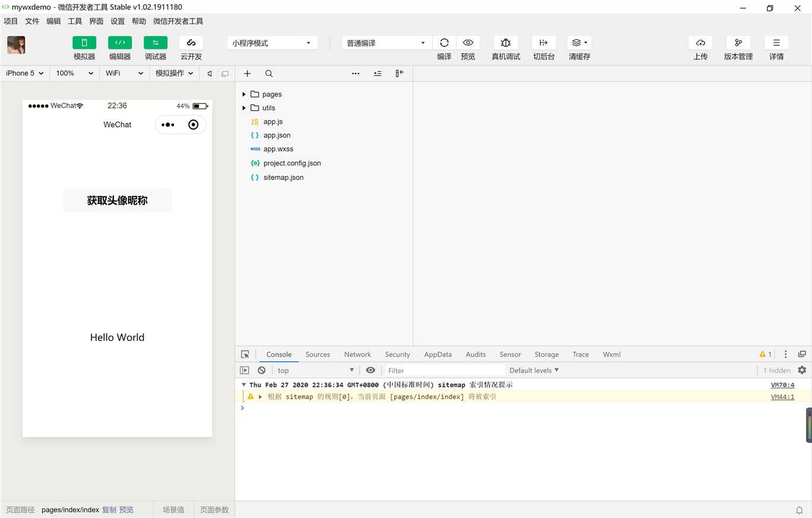
Task: Open the WiFi network dropdown
Action: (x=125, y=73)
